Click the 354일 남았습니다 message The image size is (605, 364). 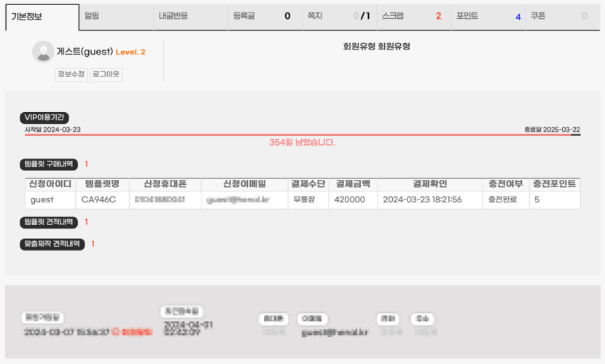pos(302,143)
